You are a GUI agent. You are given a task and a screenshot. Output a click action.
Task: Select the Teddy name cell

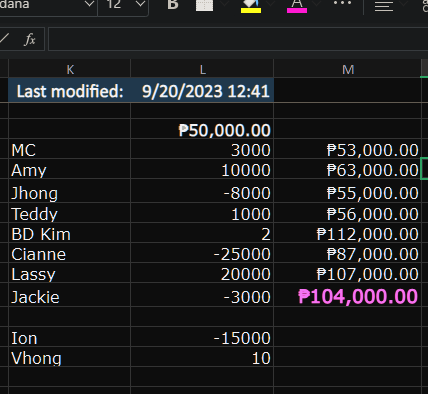pyautogui.click(x=69, y=213)
